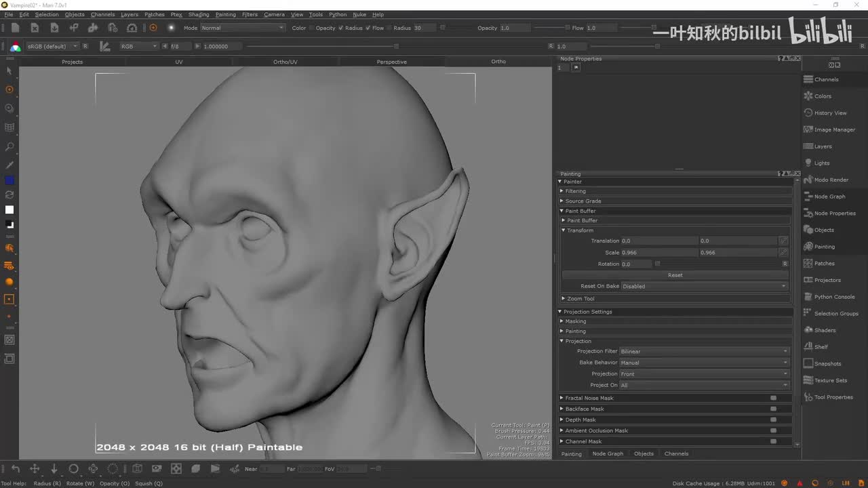Select the zoom magnifier tool in left toolbar
This screenshot has width=868, height=488.
click(x=9, y=146)
